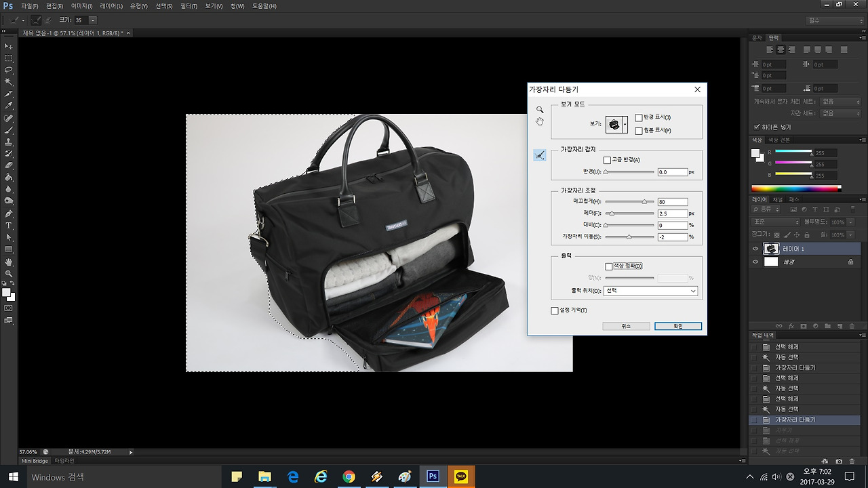
Task: Create new group folder in Layers panel
Action: [x=827, y=326]
